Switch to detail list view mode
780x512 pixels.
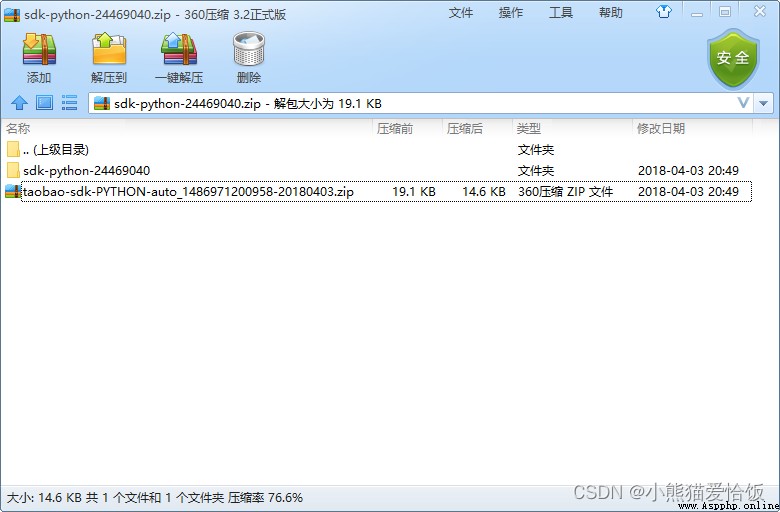[x=69, y=103]
